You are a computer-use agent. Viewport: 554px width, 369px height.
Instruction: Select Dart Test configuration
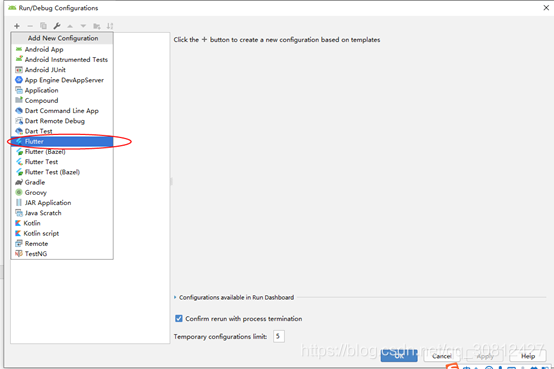62,131
